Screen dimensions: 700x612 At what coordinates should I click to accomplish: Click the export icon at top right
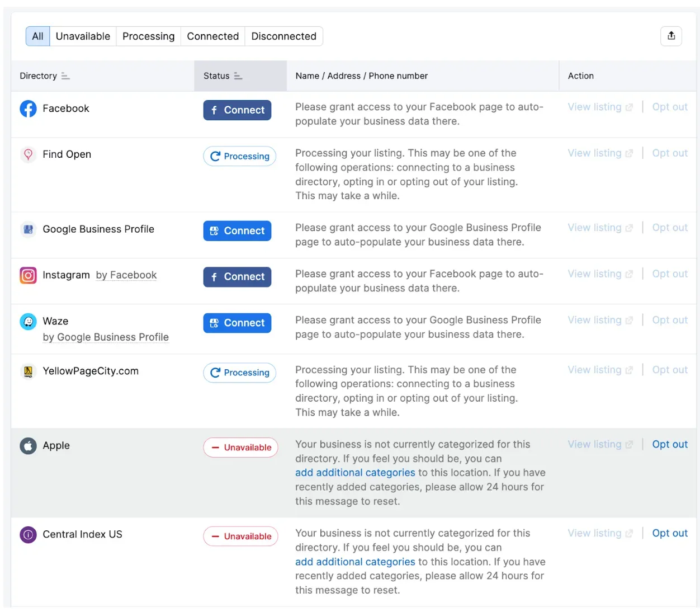tap(671, 36)
